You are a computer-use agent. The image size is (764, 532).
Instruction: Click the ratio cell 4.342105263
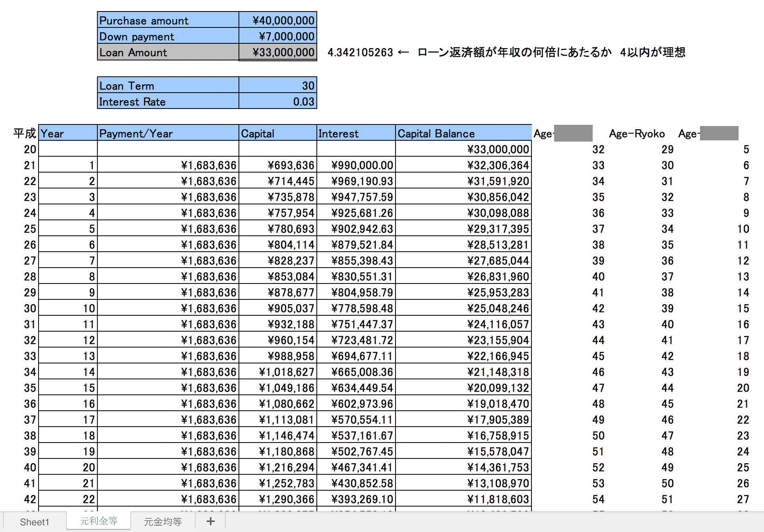(360, 52)
